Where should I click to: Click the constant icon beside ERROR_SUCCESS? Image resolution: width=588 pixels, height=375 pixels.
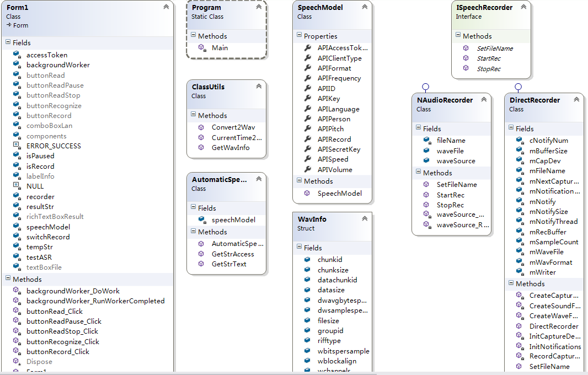click(x=17, y=146)
